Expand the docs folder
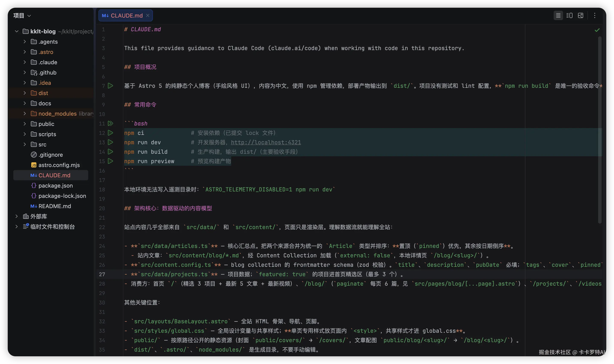Viewport: 614px width, 364px height. [x=25, y=103]
